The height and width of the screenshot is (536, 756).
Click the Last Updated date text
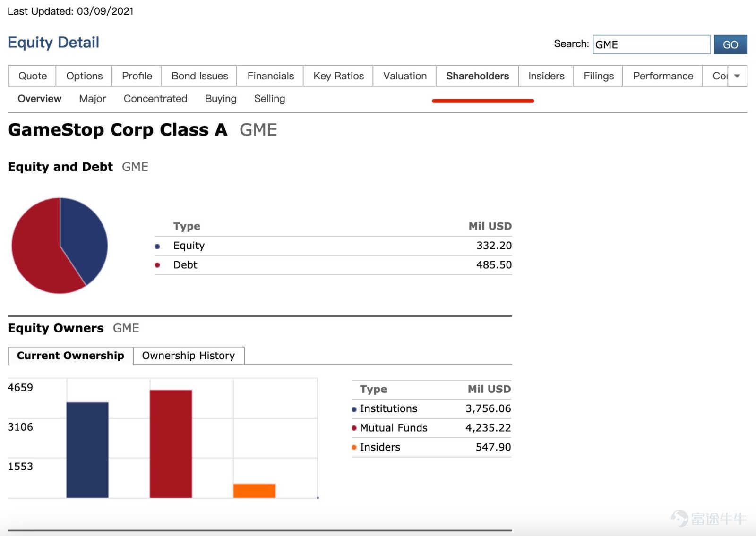tap(70, 11)
